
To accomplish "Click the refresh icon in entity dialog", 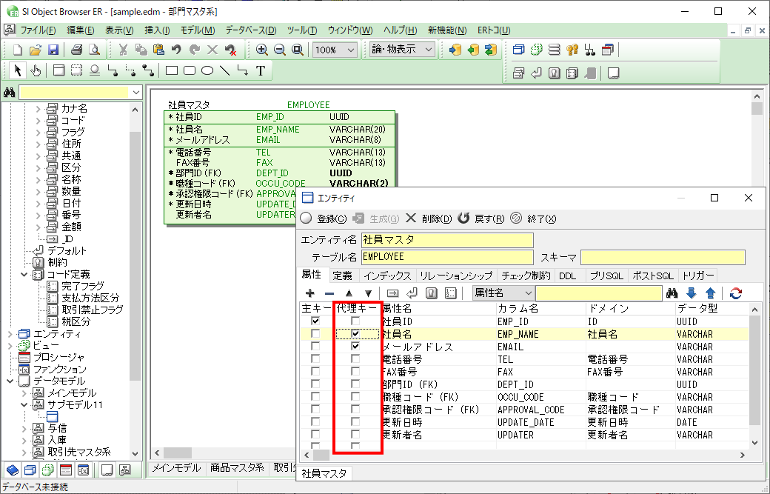I will 736,293.
